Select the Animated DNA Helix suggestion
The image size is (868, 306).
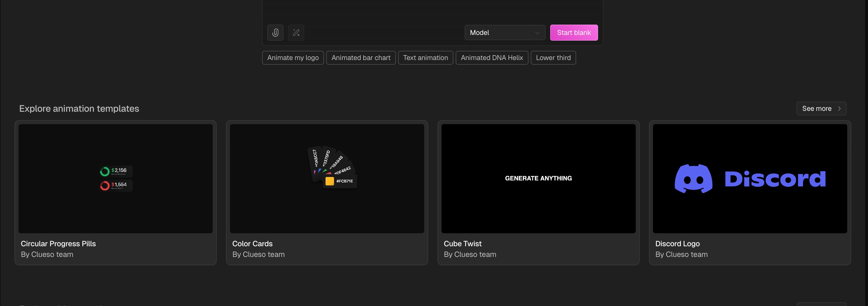coord(492,58)
